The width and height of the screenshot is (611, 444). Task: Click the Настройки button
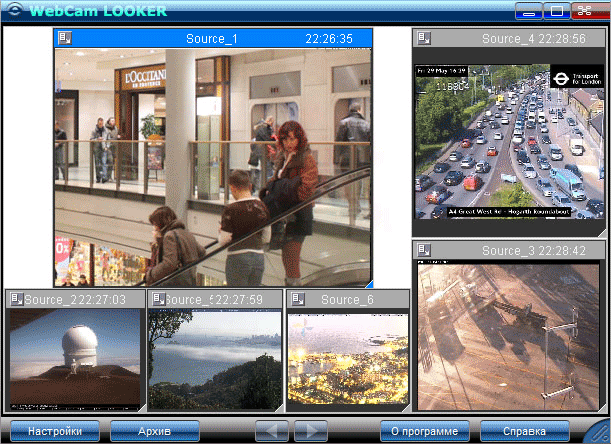[x=55, y=431]
